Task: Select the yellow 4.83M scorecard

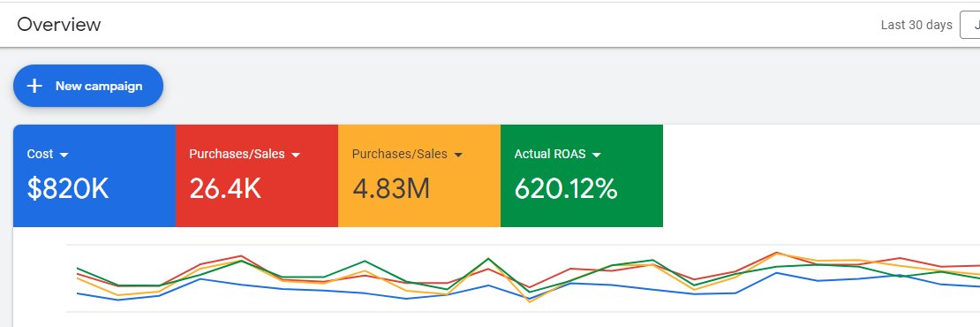Action: (x=419, y=176)
